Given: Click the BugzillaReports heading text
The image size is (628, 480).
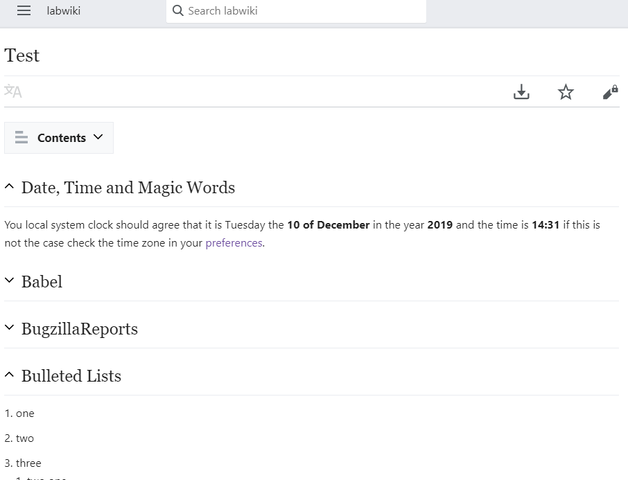Looking at the screenshot, I should [x=80, y=329].
